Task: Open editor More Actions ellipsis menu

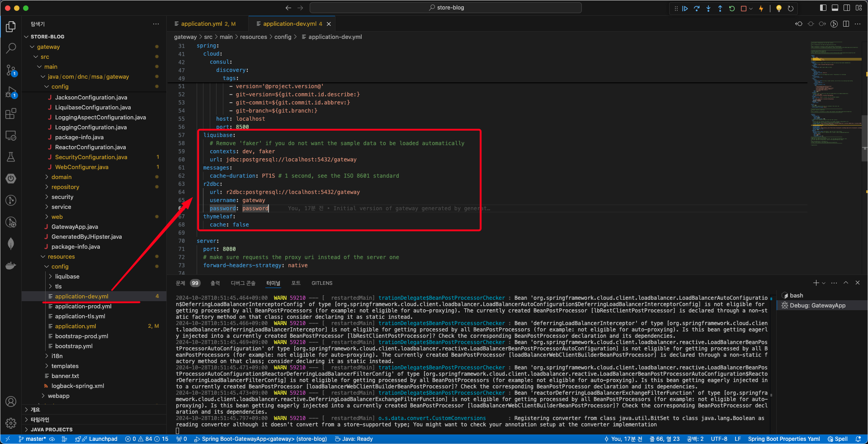Action: click(858, 24)
